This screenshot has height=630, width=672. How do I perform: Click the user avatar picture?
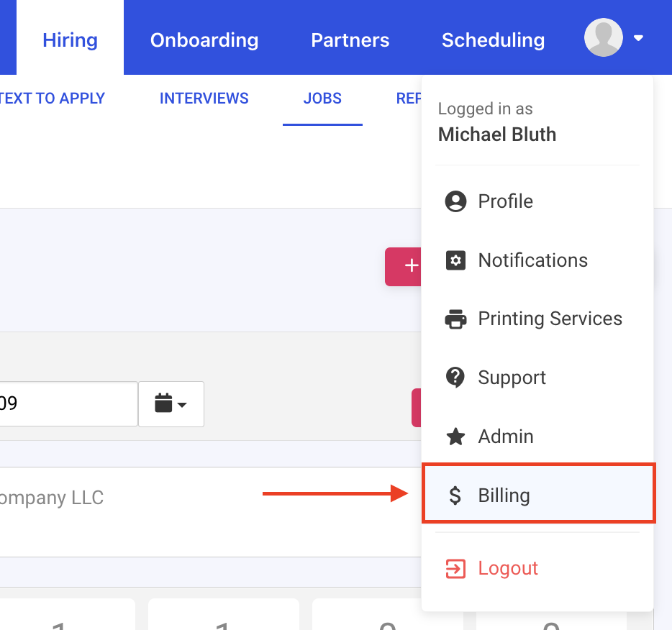(x=603, y=37)
